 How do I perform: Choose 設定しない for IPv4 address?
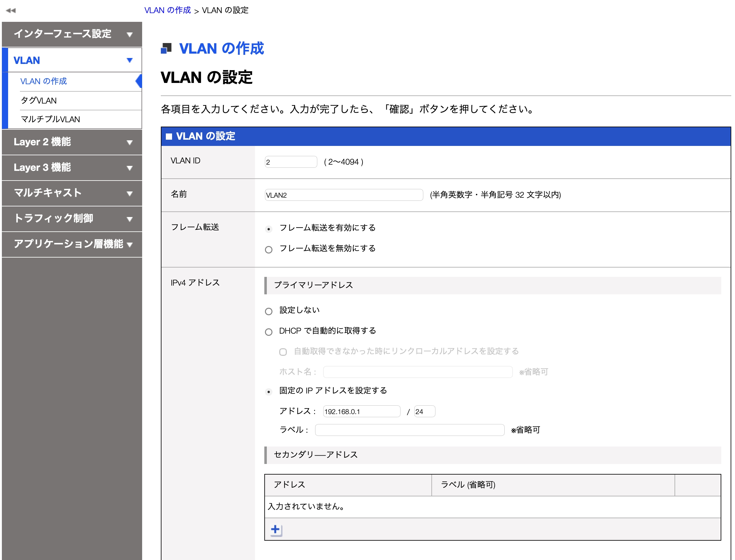point(269,311)
